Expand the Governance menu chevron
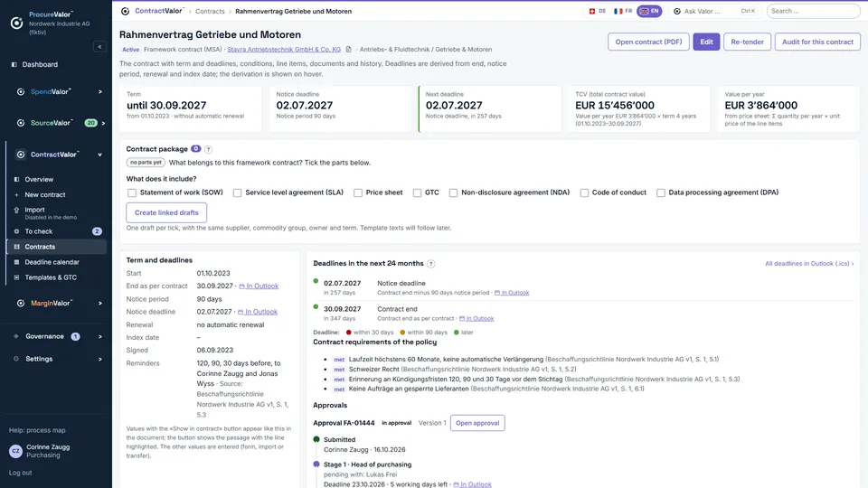 (x=100, y=336)
